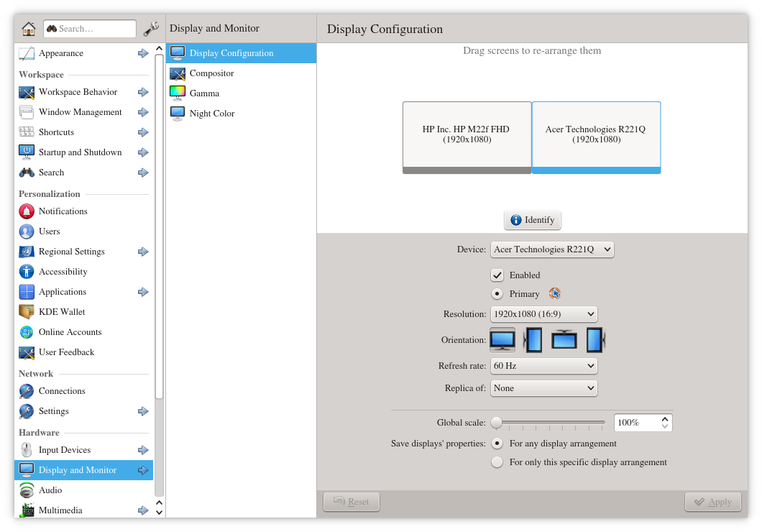This screenshot has width=762, height=532.
Task: Click the home icon
Action: click(x=29, y=29)
